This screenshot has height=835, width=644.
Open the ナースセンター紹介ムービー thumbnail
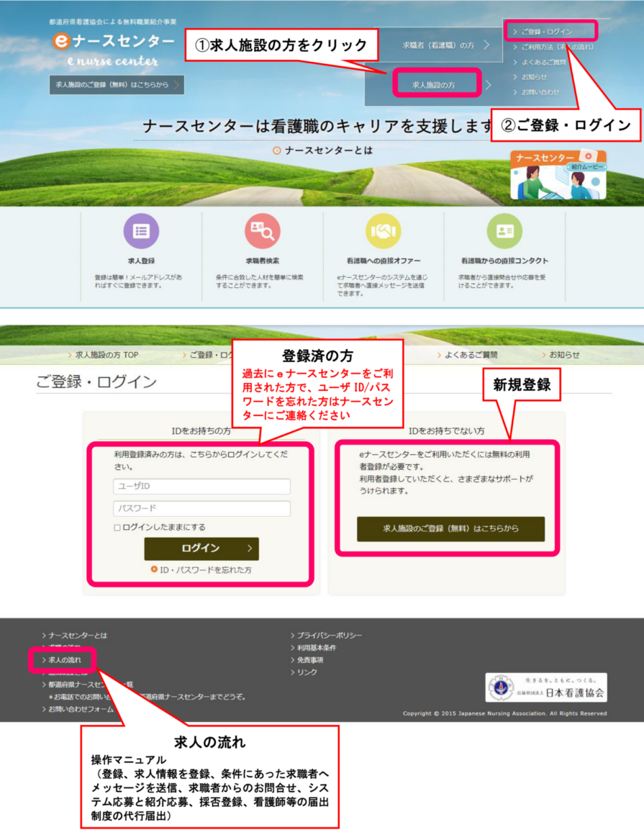558,175
